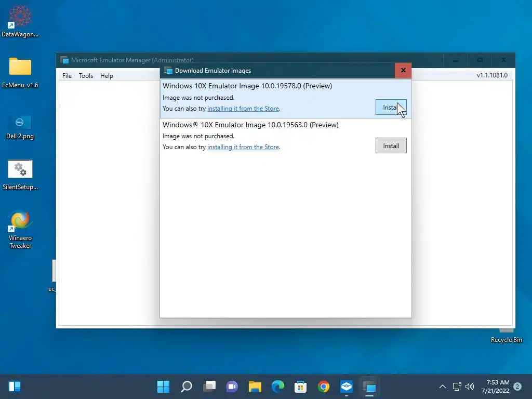This screenshot has width=532, height=399.
Task: Open Microsoft Store from the taskbar
Action: tap(301, 387)
